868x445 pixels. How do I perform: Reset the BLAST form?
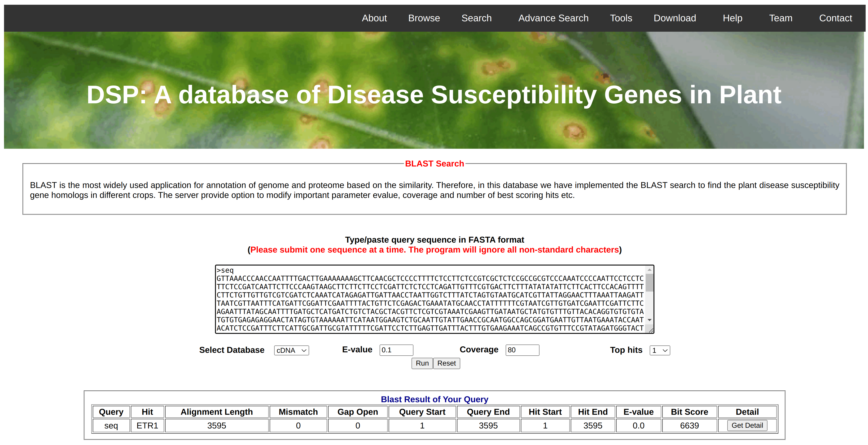(x=446, y=363)
